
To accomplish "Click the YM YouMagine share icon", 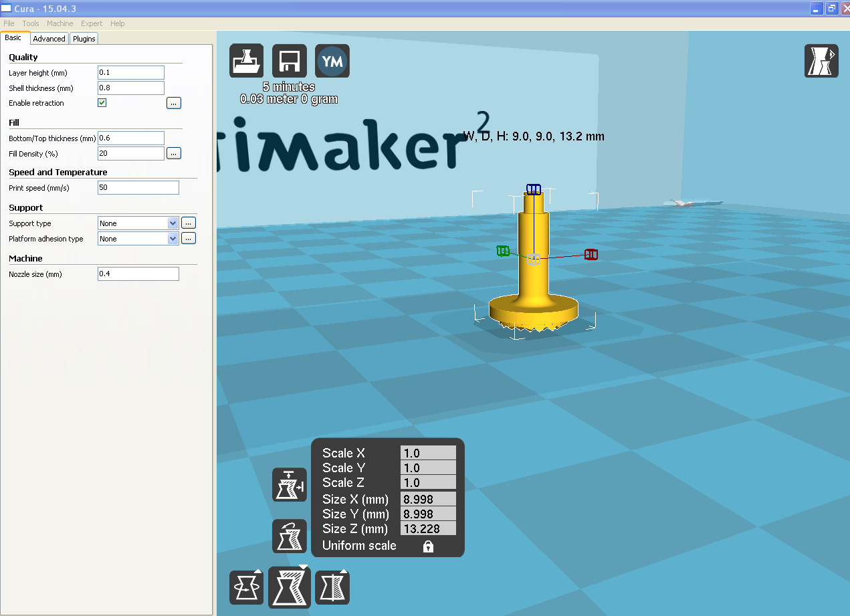I will pyautogui.click(x=332, y=61).
